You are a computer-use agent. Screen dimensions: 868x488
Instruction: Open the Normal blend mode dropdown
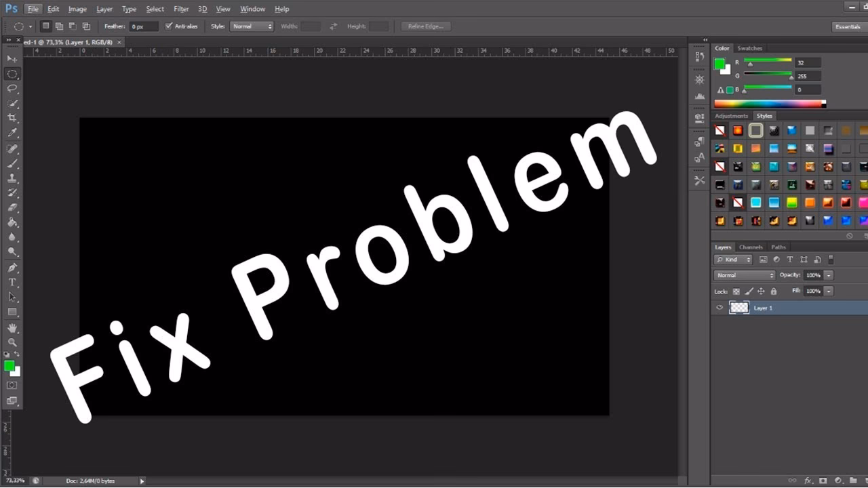click(744, 275)
